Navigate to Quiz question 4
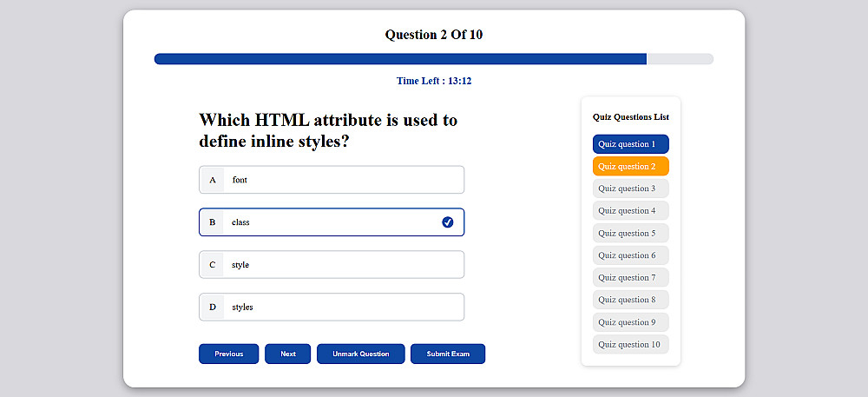This screenshot has width=868, height=397. coord(630,210)
